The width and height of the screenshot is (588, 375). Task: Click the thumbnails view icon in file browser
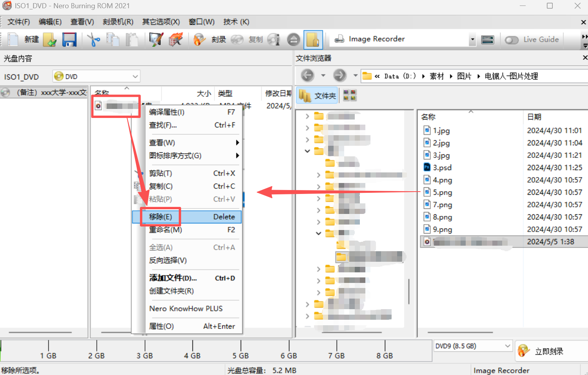point(350,95)
